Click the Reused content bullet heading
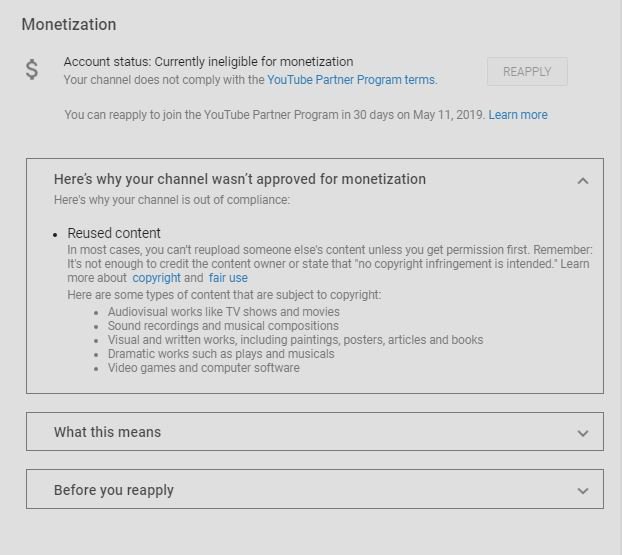Viewport: 622px width, 555px height. (114, 233)
